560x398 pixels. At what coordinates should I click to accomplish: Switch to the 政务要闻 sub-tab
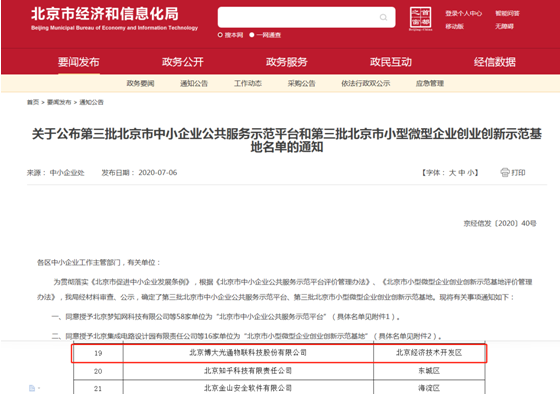coord(140,83)
